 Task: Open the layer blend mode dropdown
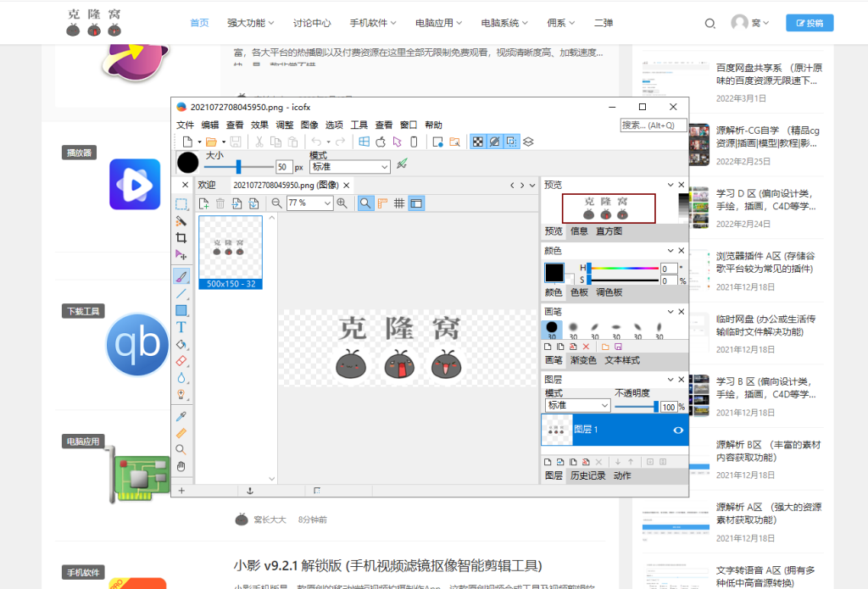click(x=577, y=406)
